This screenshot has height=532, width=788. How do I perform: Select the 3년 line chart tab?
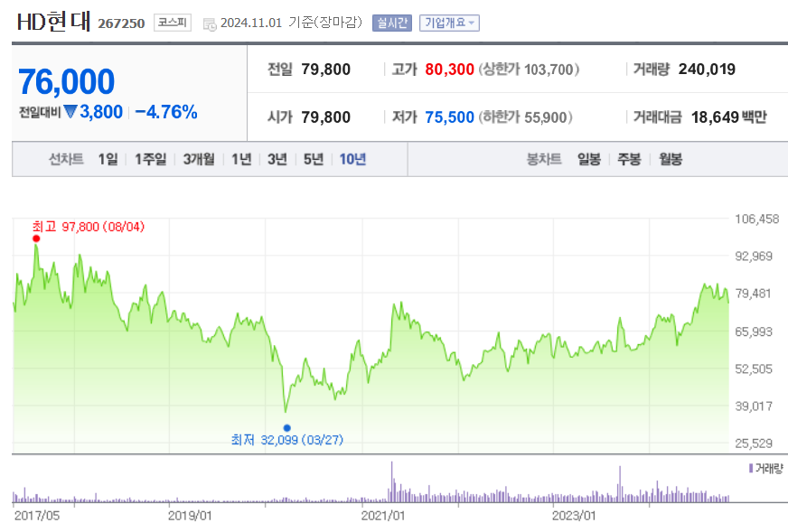click(277, 159)
